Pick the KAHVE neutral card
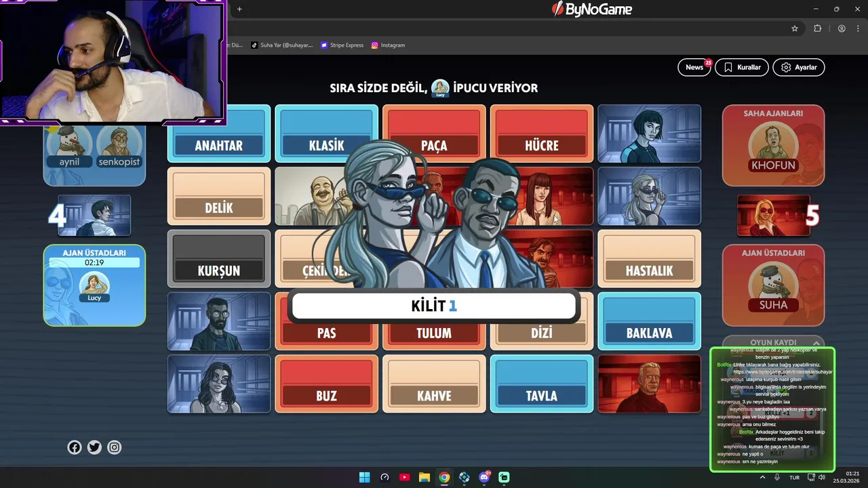This screenshot has height=488, width=868. [434, 384]
